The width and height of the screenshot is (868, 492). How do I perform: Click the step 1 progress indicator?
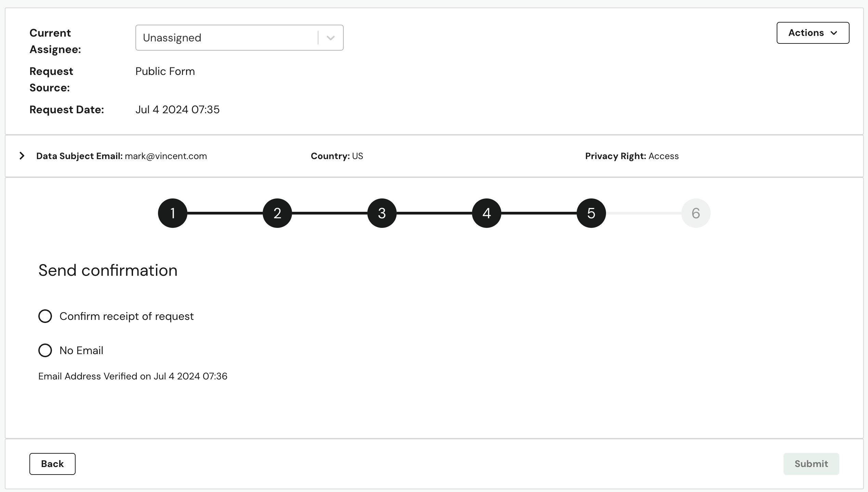[x=172, y=213]
